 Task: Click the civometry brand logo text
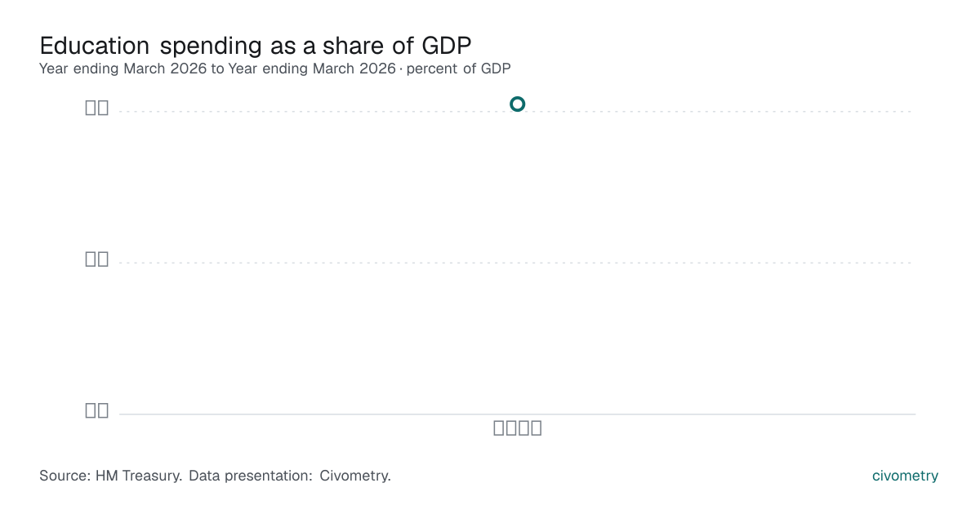point(905,476)
